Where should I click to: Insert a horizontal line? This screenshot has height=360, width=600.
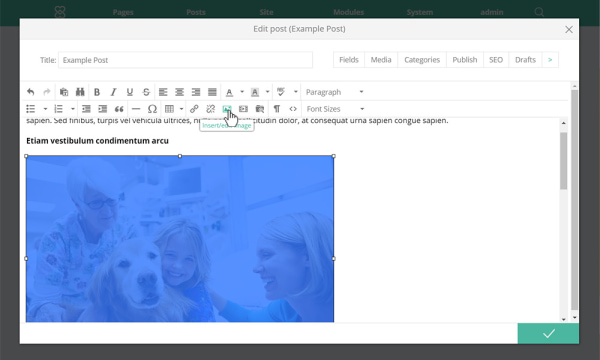pyautogui.click(x=136, y=109)
